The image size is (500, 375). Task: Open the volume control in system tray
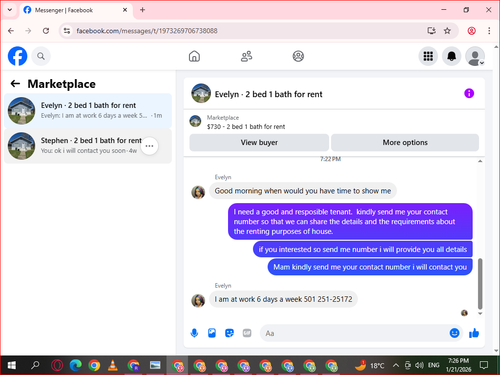(x=419, y=365)
